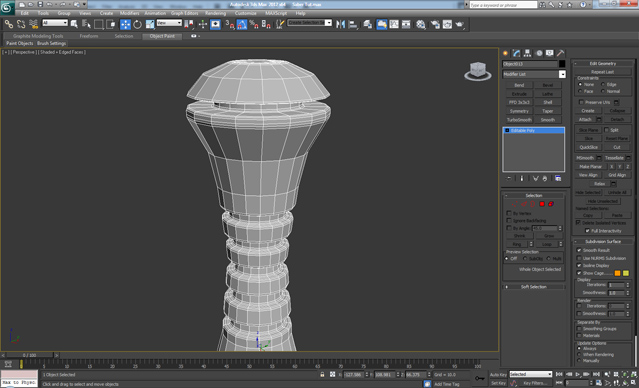Click the Attach button

coord(585,119)
